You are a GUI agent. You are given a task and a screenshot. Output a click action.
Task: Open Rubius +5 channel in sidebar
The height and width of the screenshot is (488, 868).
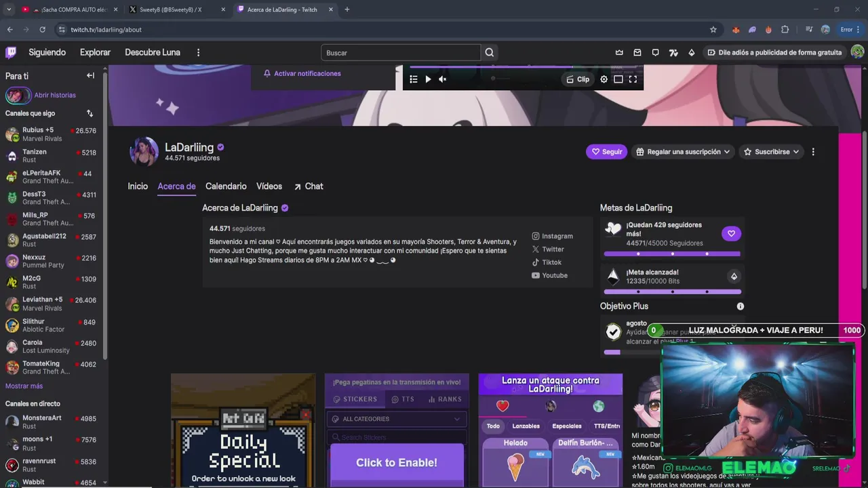(x=52, y=134)
